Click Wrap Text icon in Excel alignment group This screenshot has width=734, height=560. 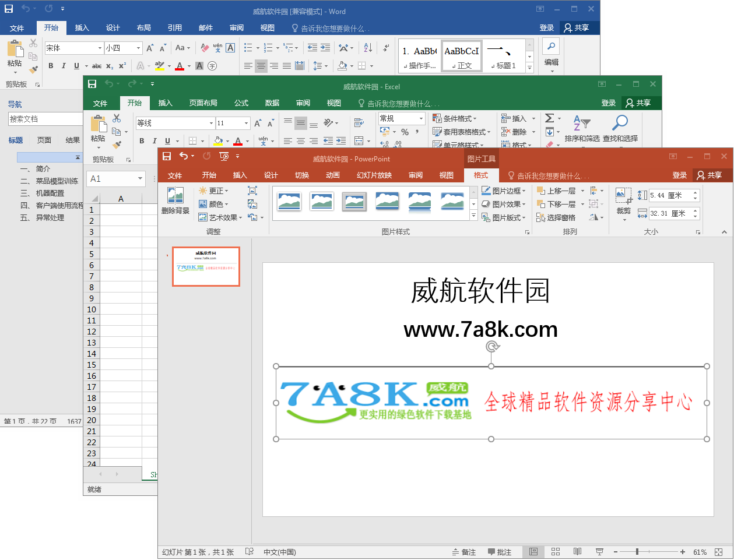click(359, 123)
